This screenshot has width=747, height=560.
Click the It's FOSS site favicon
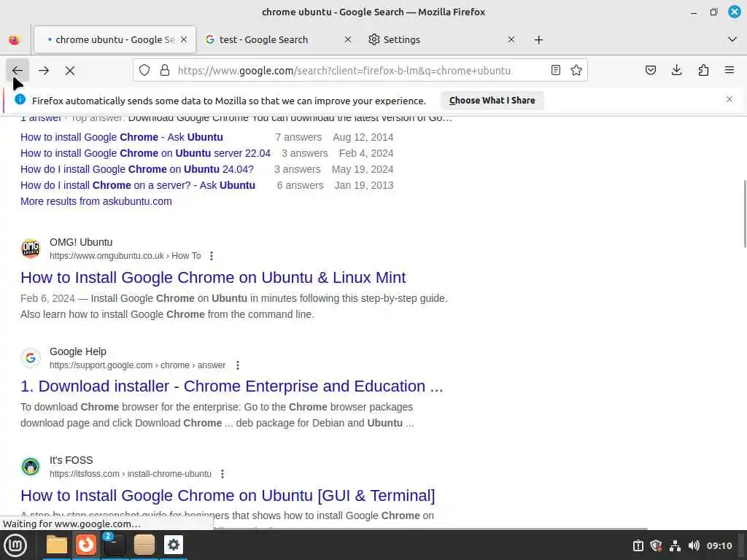(31, 467)
